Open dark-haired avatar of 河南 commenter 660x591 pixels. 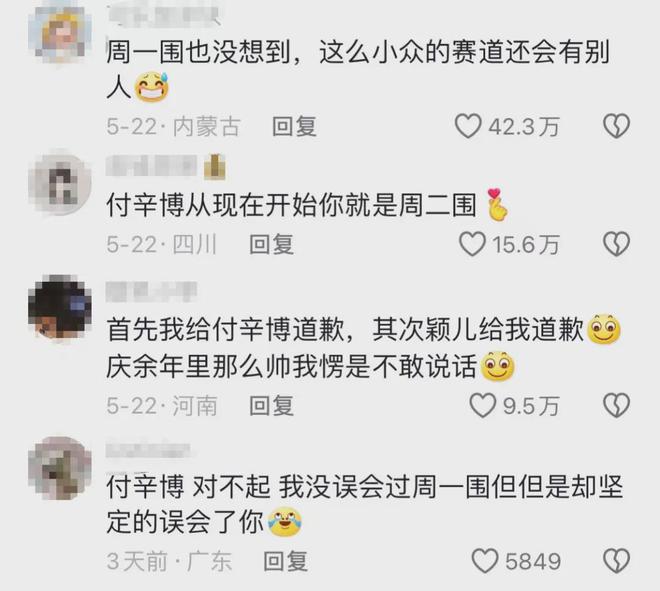click(60, 307)
